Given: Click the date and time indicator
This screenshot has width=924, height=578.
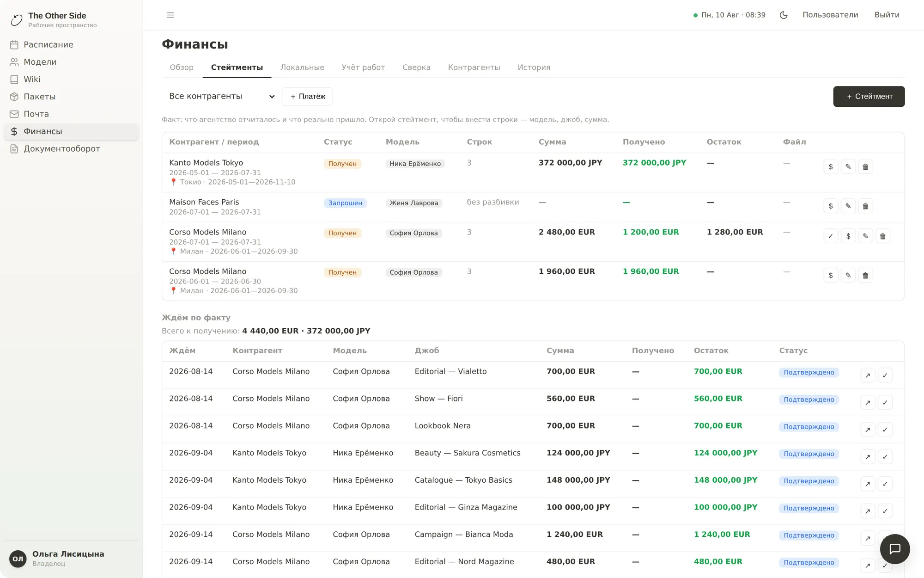Looking at the screenshot, I should [729, 15].
